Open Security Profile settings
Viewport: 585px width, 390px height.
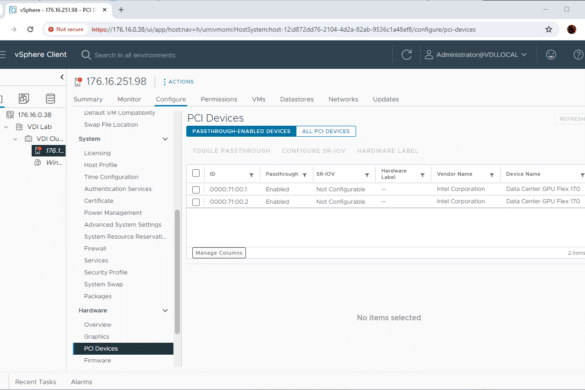tap(106, 272)
